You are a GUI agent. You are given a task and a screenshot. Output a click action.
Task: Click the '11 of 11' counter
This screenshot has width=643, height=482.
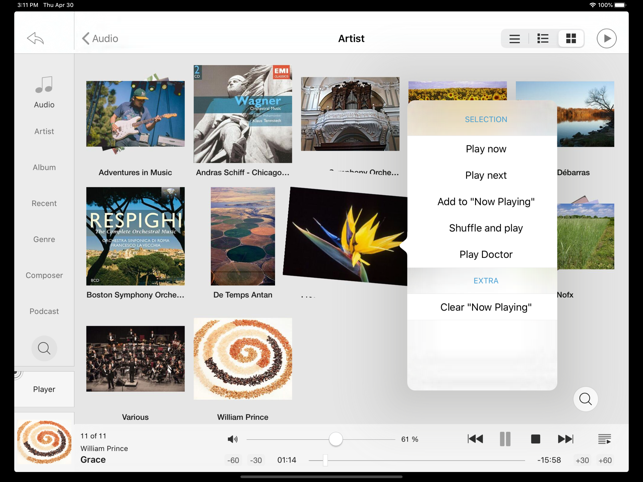pyautogui.click(x=93, y=436)
